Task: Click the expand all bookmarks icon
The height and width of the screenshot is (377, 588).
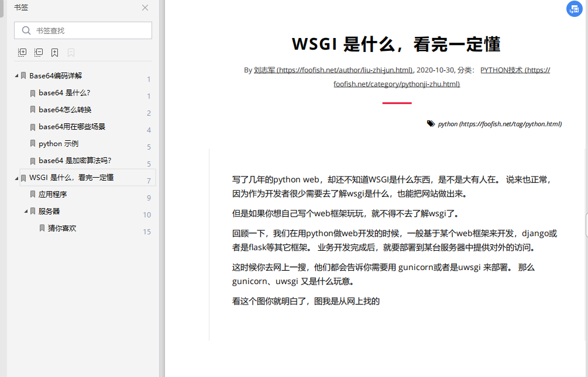Action: tap(22, 52)
